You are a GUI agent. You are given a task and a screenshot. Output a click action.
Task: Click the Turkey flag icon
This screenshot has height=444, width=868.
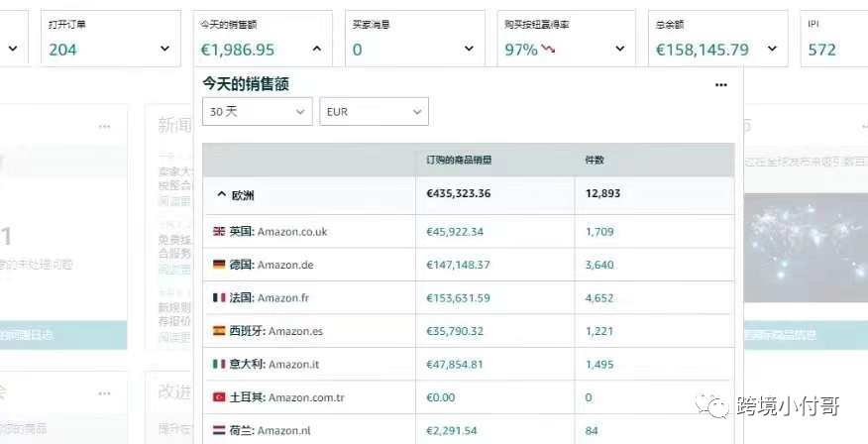(219, 397)
